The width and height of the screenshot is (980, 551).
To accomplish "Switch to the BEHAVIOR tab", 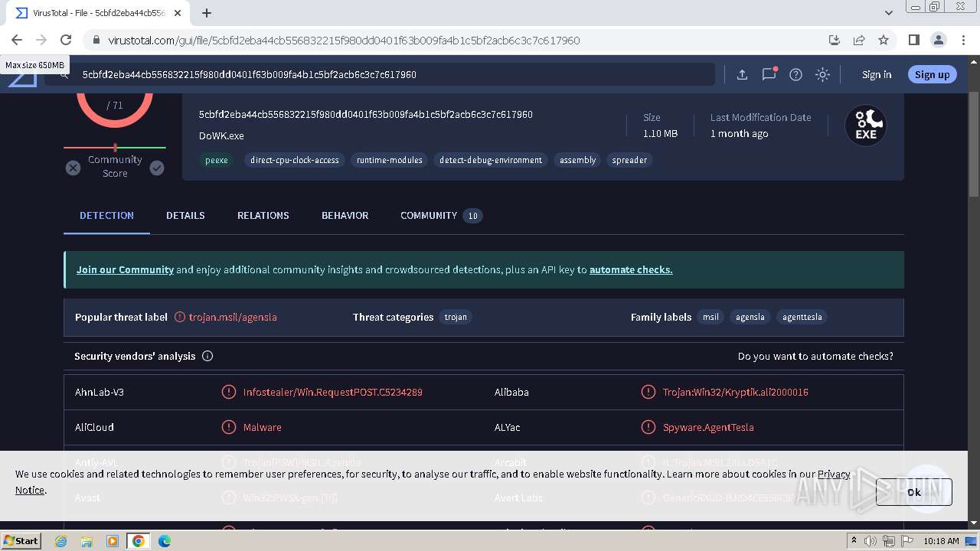I will pyautogui.click(x=345, y=215).
